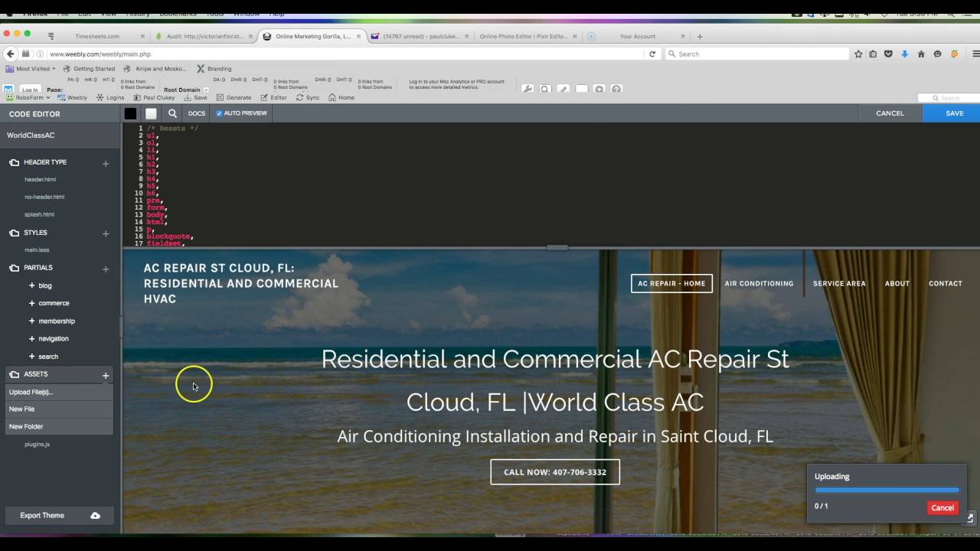Go back with the browser back arrow

point(10,54)
